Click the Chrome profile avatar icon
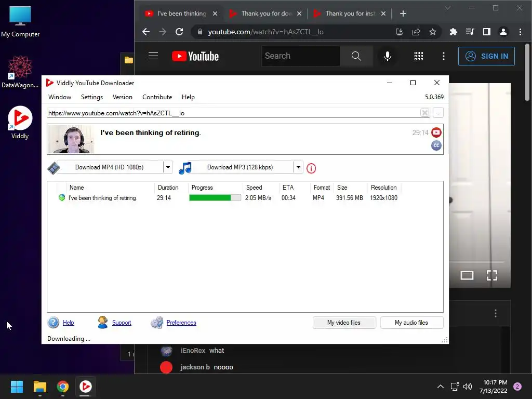This screenshot has width=532, height=399. point(503,32)
